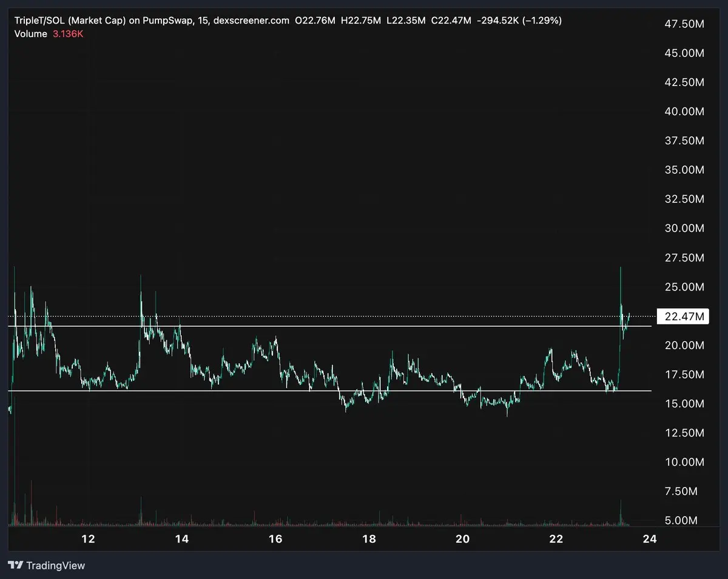Click the 22.47M current price tag
Screen dimensions: 728x579
point(684,316)
